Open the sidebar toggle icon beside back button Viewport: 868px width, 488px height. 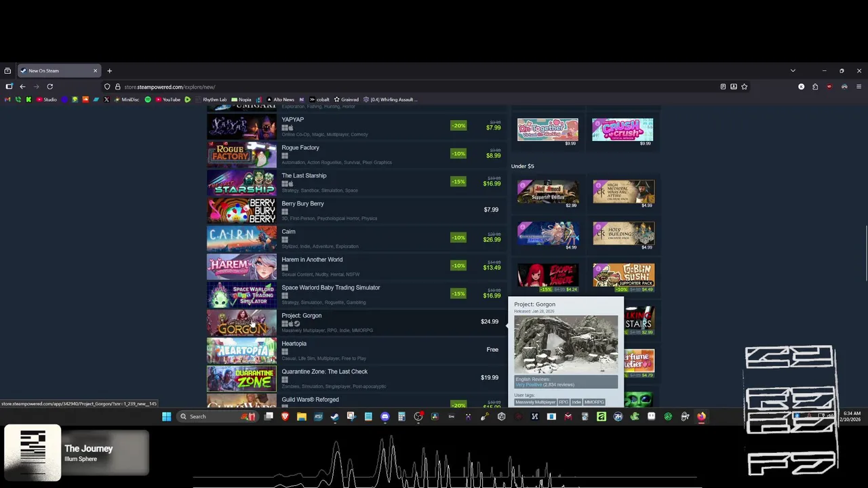pos(9,87)
